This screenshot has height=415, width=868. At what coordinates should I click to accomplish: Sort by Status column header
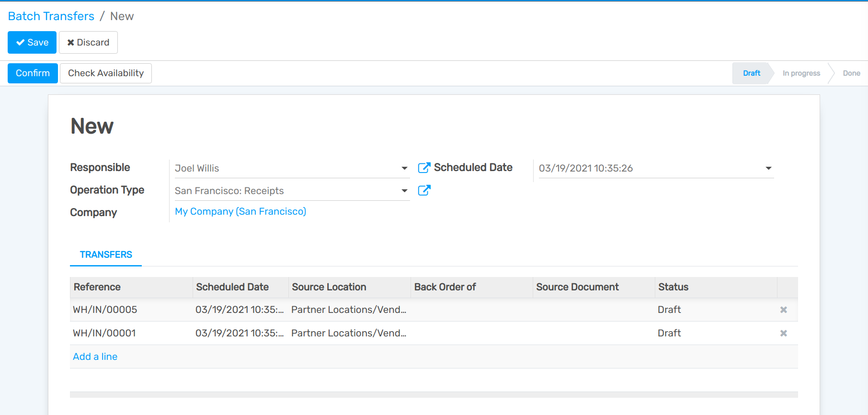(x=716, y=287)
